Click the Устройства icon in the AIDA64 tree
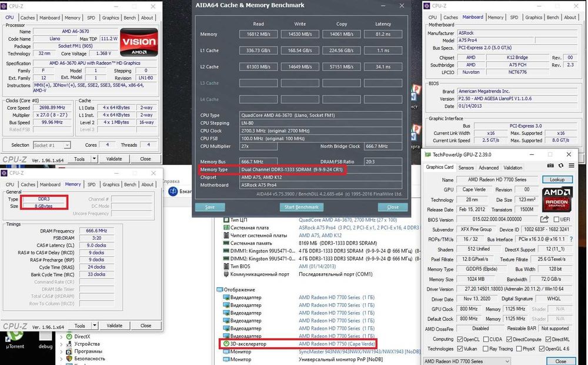 tap(69, 344)
